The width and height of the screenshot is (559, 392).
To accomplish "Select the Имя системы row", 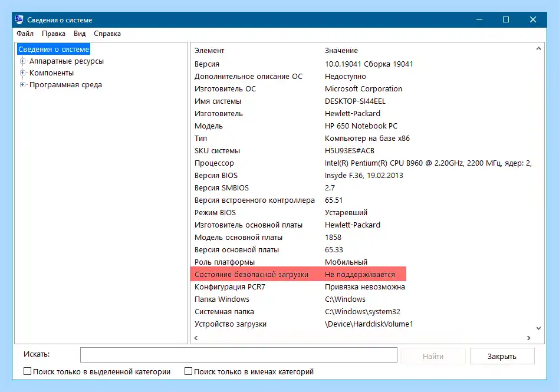I will (362, 101).
